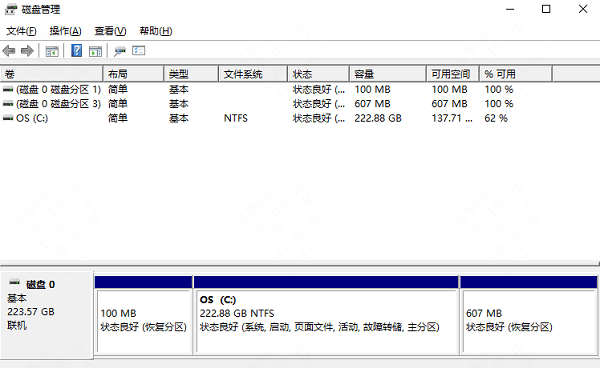Select the OS (C:) volume row
The height and width of the screenshot is (368, 600).
[x=276, y=118]
